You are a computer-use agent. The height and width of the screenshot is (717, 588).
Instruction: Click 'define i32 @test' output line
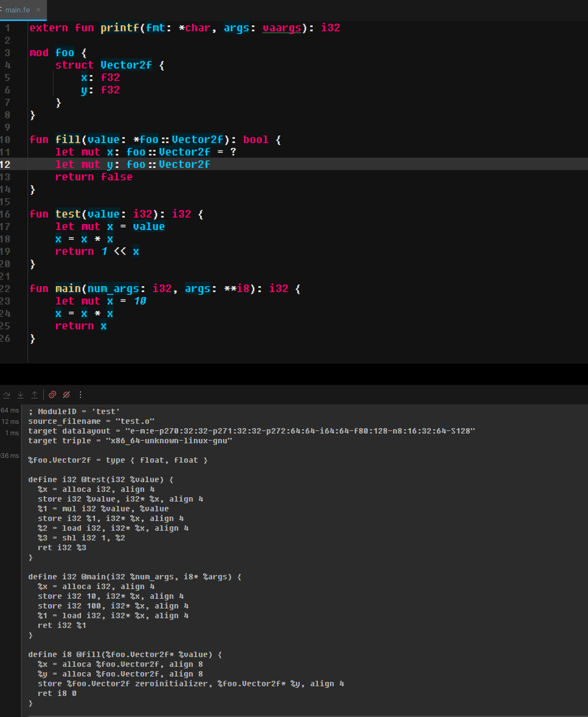[x=101, y=479]
